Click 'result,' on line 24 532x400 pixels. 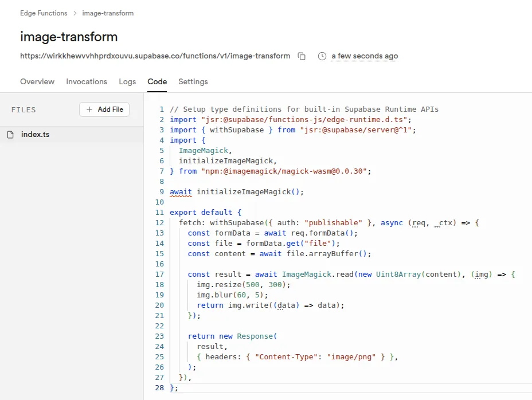(x=212, y=346)
